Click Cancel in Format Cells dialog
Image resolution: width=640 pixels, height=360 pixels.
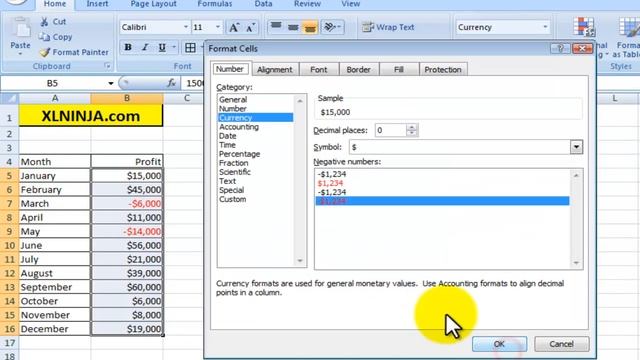[562, 344]
